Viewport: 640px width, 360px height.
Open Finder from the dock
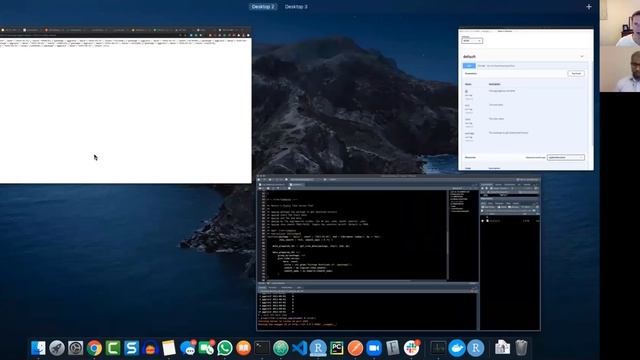[x=38, y=348]
